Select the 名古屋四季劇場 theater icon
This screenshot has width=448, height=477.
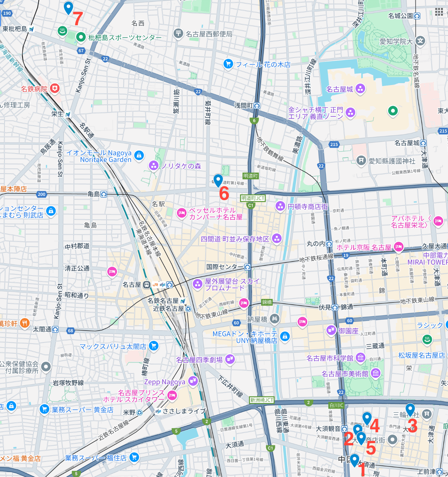click(x=230, y=359)
